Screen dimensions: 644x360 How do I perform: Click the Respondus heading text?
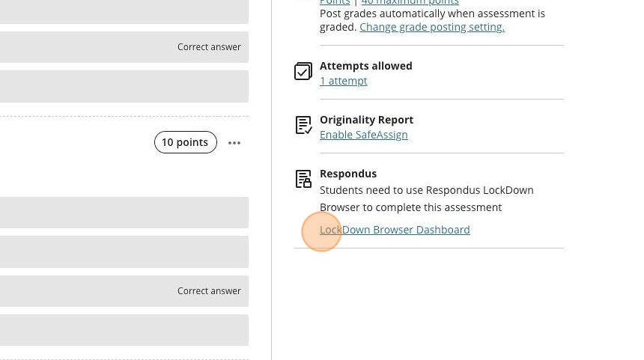tap(347, 174)
